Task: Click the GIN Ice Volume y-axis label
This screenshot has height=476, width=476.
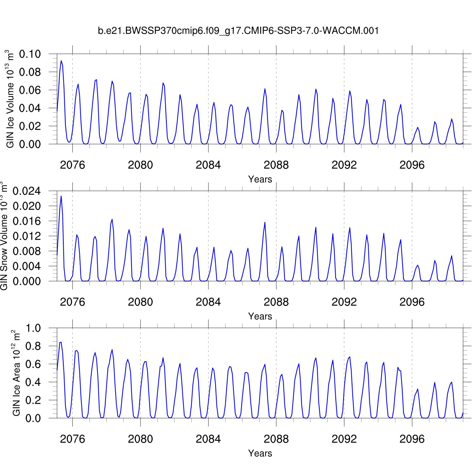Action: (x=10, y=99)
